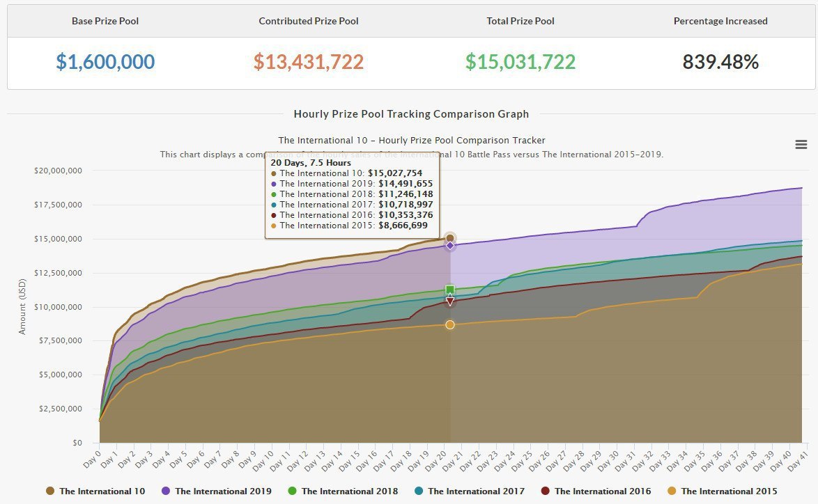Select the 839.48% percentage increased value
The width and height of the screenshot is (818, 504).
pos(720,61)
